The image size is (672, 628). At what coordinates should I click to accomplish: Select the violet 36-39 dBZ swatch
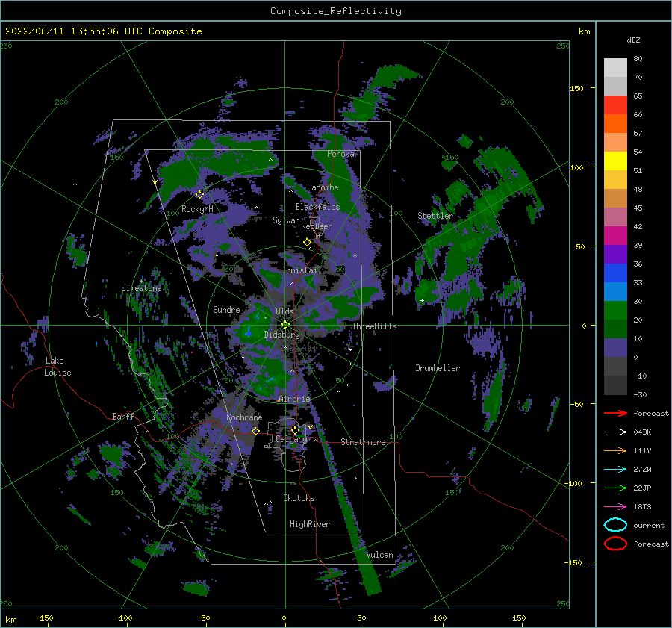click(x=615, y=254)
